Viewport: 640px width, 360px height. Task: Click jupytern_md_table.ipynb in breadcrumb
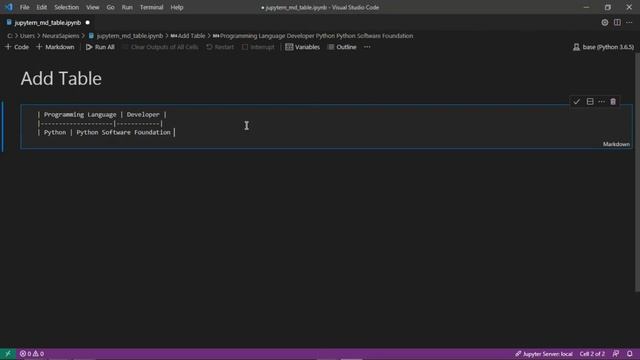coord(126,36)
